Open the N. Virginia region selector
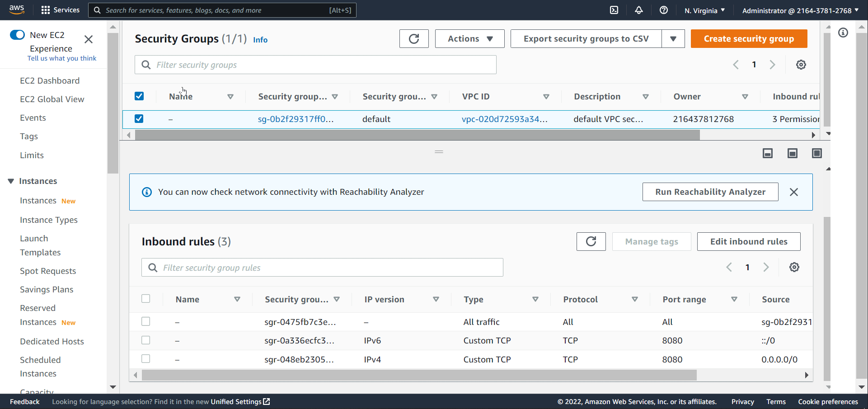 coord(704,10)
